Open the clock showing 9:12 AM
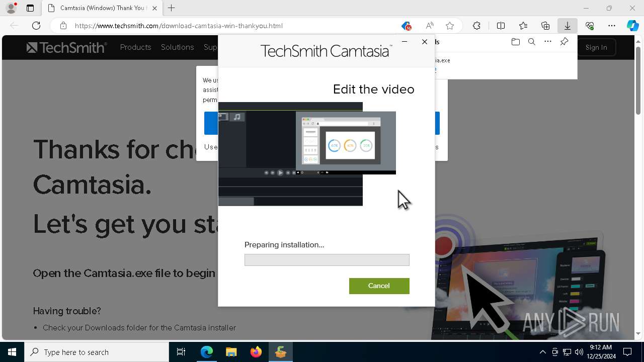 coord(602,352)
